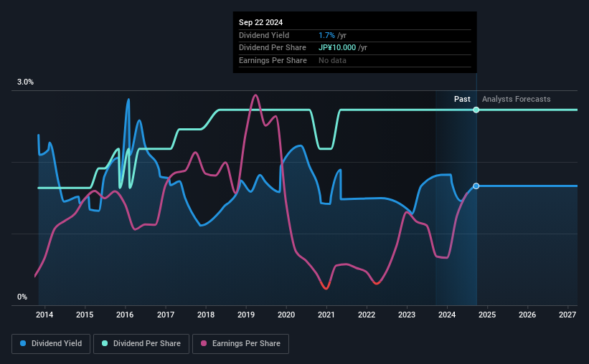Click the 2026 x-axis label

click(x=527, y=315)
